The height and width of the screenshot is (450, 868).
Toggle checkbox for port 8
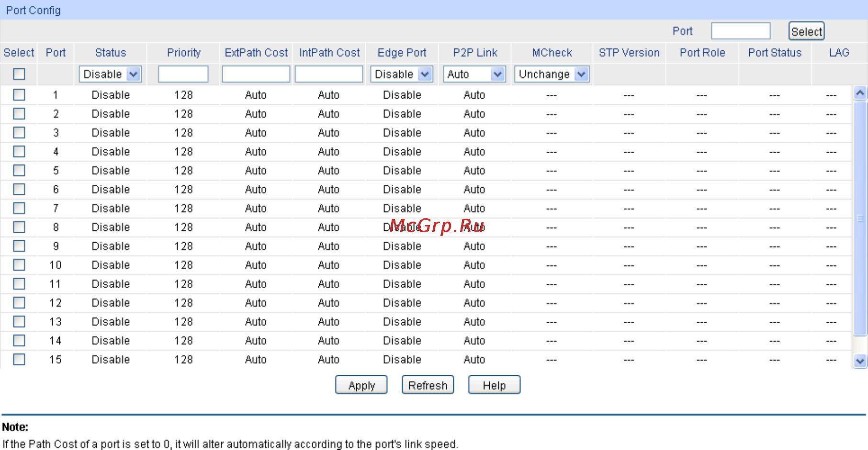coord(19,227)
